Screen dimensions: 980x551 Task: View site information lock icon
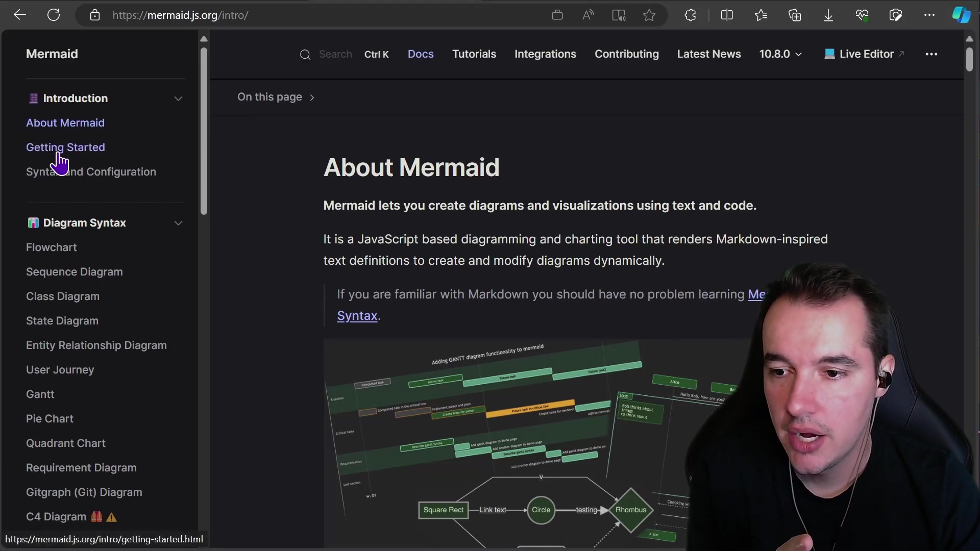94,15
